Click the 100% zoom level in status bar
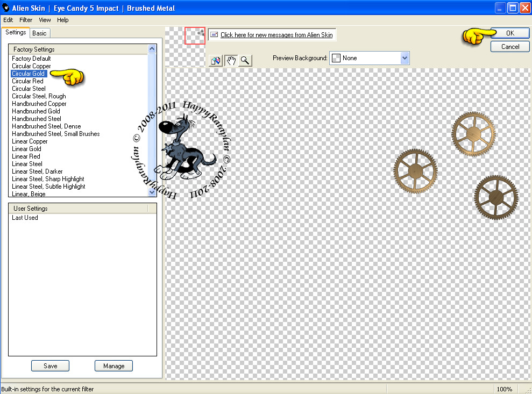Image resolution: width=532 pixels, height=394 pixels. [x=504, y=389]
